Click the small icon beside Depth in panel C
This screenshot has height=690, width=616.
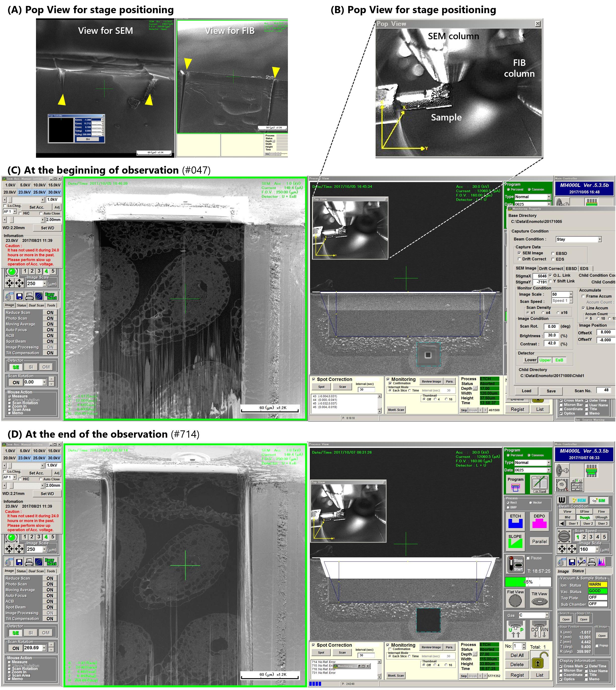[476, 388]
